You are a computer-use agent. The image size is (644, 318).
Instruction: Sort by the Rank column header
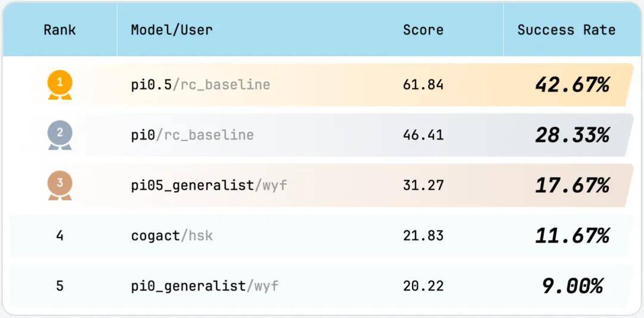[x=60, y=29]
